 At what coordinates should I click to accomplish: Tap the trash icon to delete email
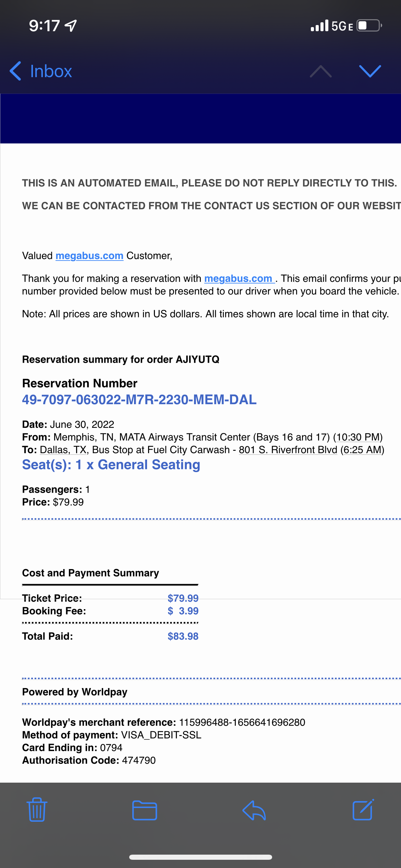click(37, 810)
